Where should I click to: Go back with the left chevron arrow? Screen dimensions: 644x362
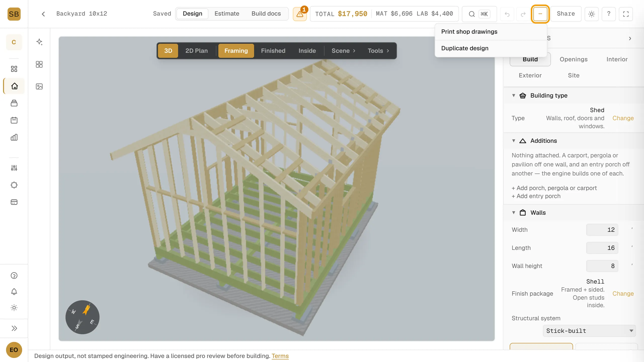(43, 14)
